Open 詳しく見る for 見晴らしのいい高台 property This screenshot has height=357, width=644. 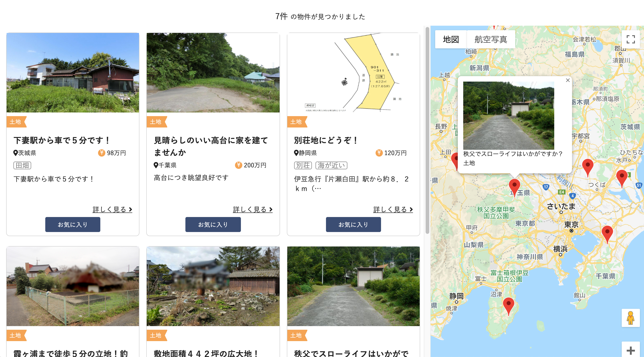coord(253,209)
